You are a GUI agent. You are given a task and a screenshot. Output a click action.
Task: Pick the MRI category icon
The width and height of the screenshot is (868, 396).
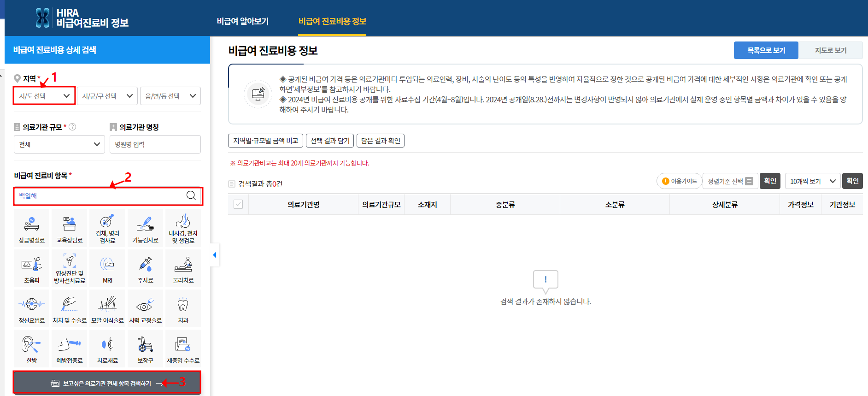point(107,268)
